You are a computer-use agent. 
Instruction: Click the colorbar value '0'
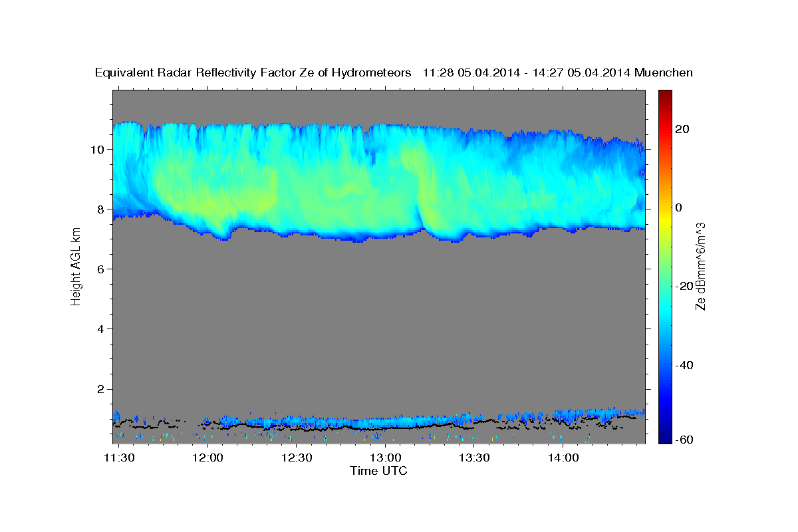coord(680,207)
